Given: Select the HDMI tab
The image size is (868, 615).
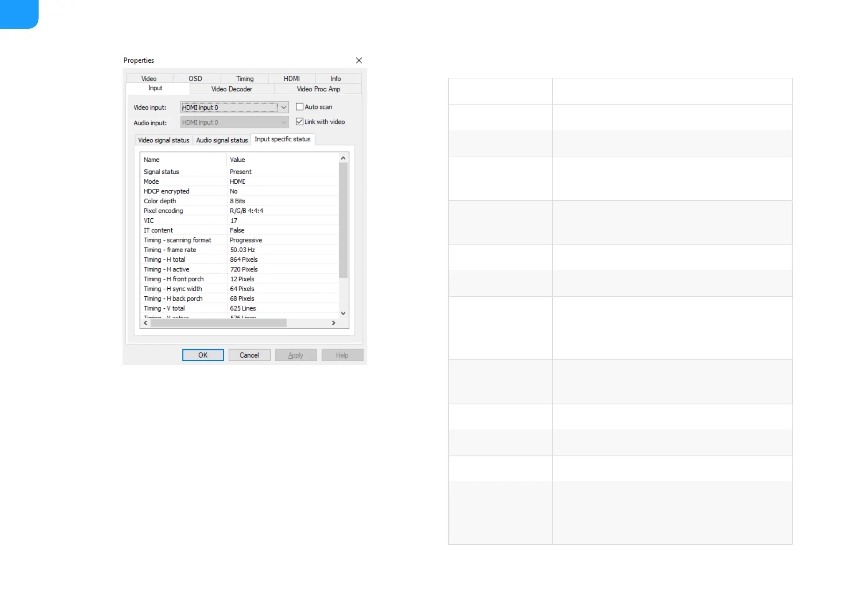Looking at the screenshot, I should pos(292,78).
